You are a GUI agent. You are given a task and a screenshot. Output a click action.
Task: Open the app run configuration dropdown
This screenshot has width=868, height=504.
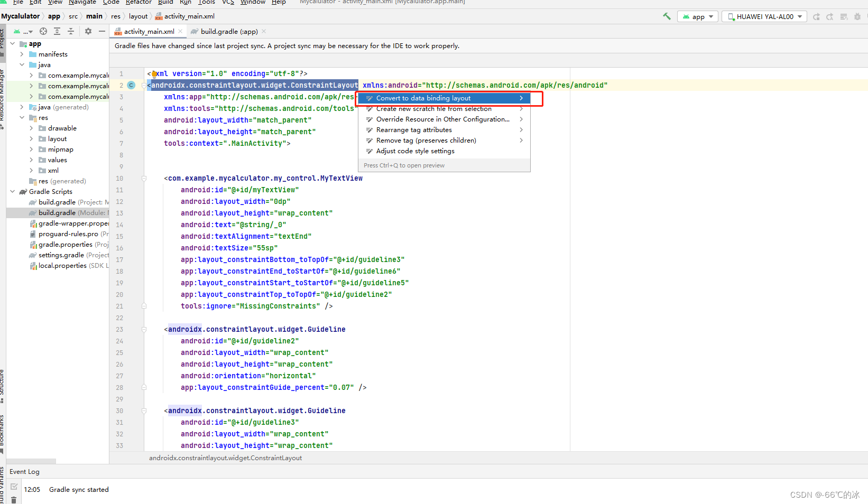point(697,16)
